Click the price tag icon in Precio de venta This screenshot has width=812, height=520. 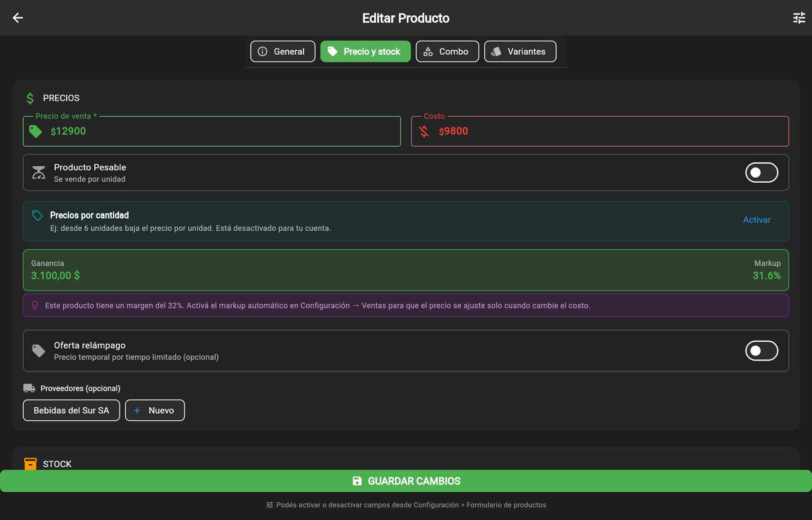(36, 131)
